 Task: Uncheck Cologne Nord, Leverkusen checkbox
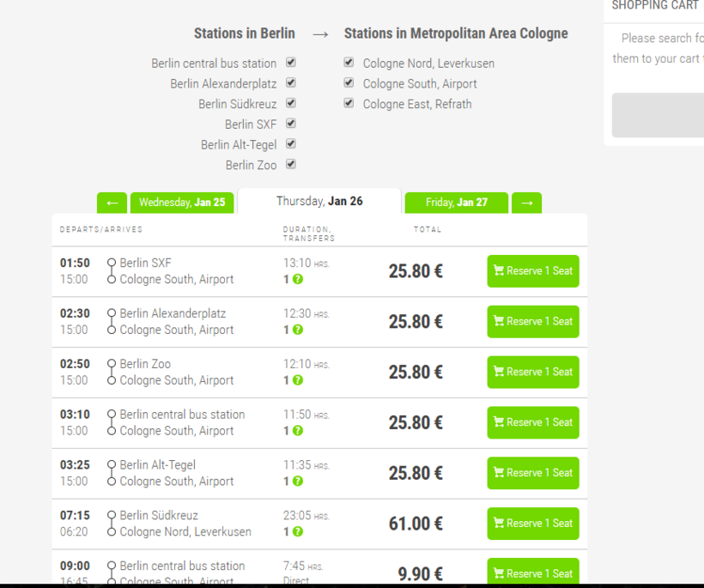click(349, 63)
